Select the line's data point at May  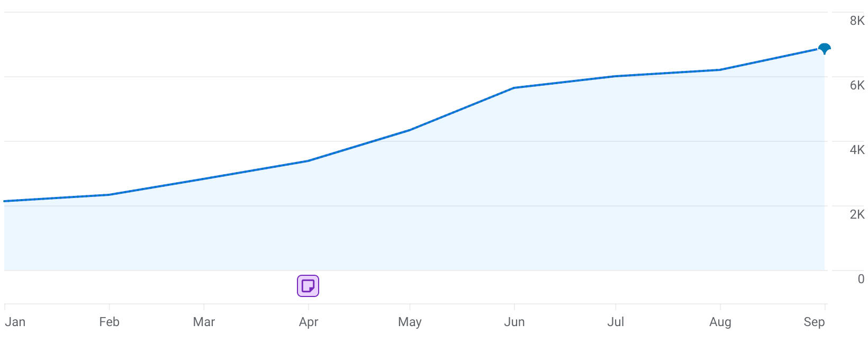(410, 130)
